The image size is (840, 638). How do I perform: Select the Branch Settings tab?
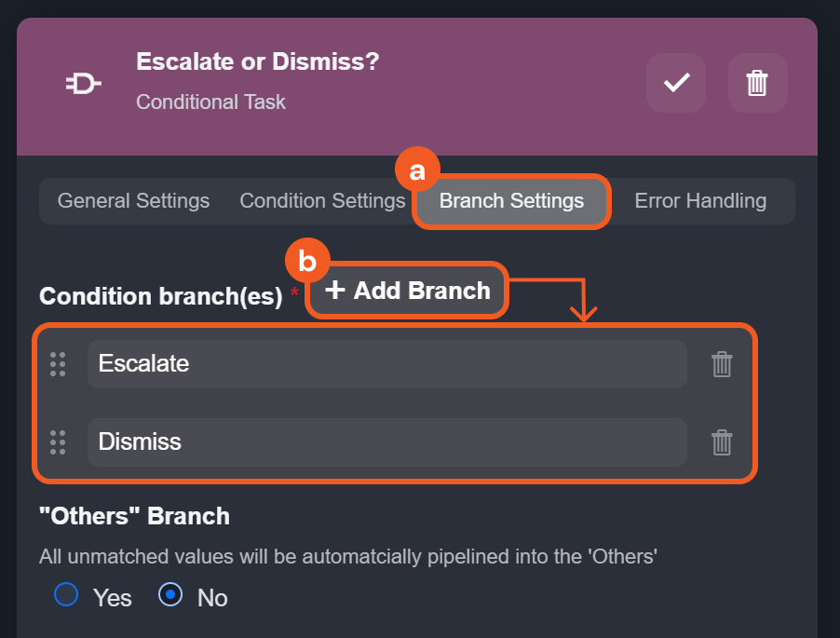pyautogui.click(x=511, y=201)
